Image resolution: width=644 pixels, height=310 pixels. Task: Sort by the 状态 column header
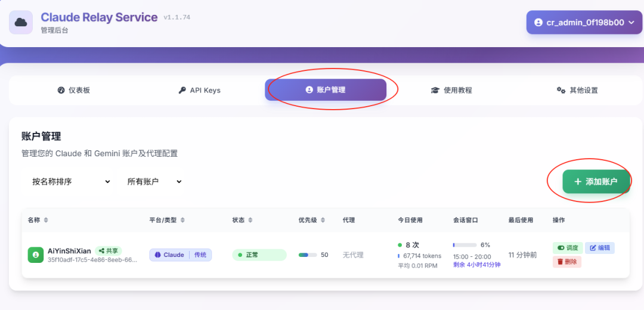point(242,220)
